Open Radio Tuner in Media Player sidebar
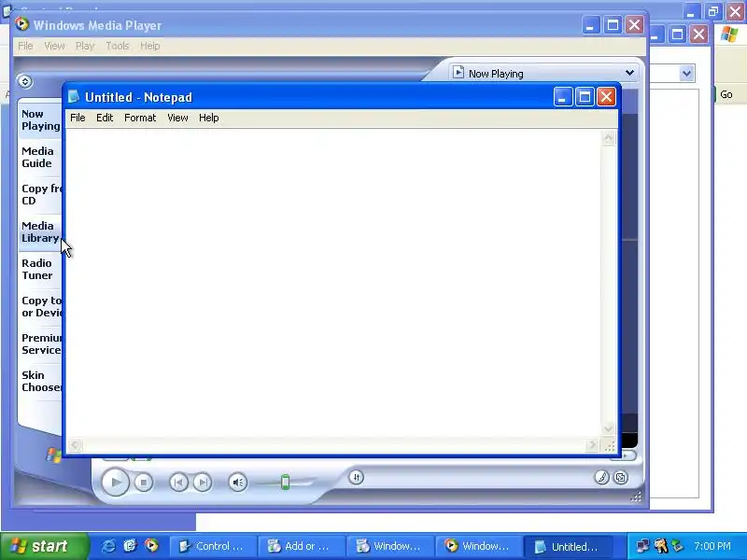747x560 pixels. [x=40, y=269]
